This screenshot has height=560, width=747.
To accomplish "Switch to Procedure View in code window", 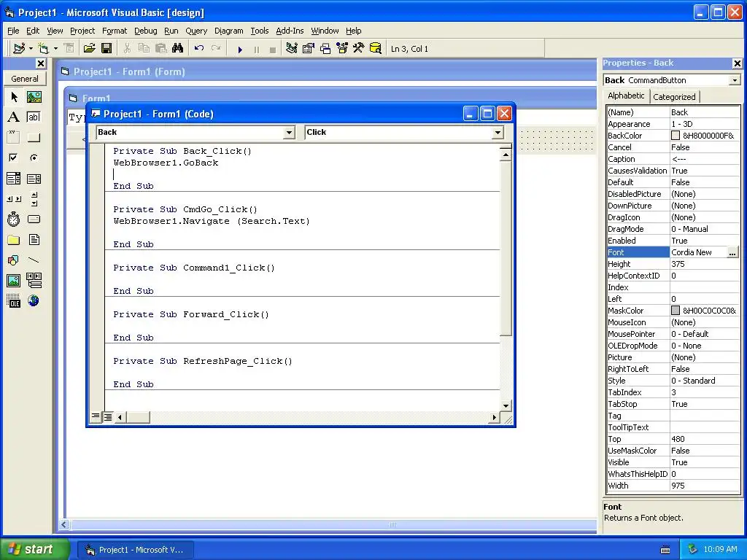I will click(x=96, y=416).
